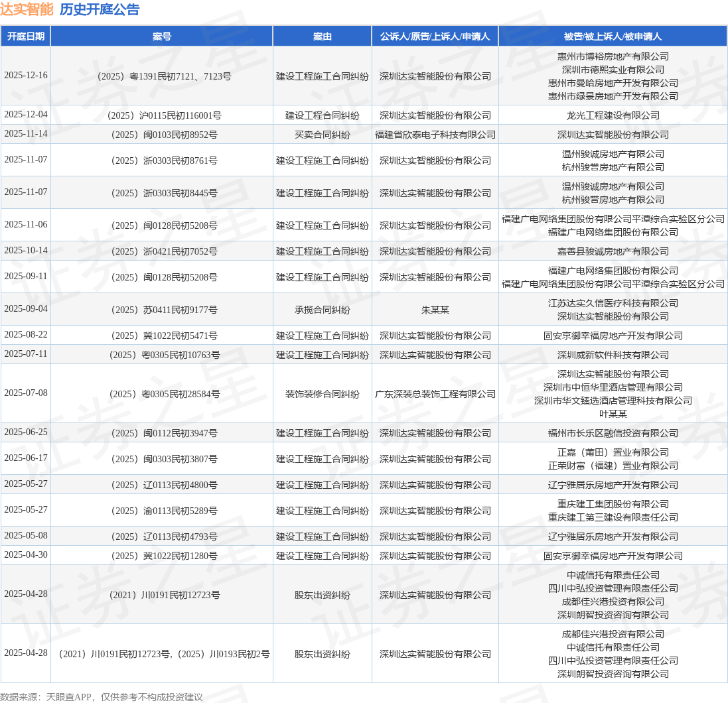728x703 pixels.
Task: Click the 买卖合同纠纷 cause cell
Action: pyautogui.click(x=323, y=135)
